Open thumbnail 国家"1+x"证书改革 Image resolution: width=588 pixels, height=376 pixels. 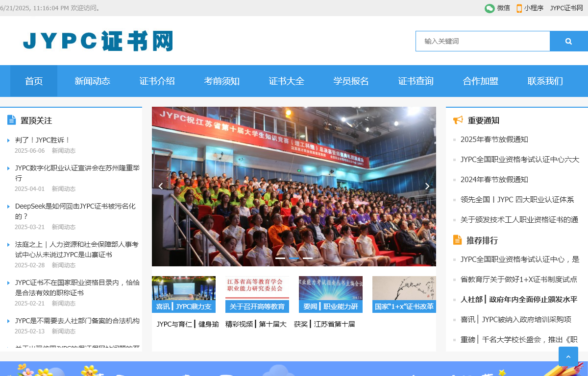point(404,294)
